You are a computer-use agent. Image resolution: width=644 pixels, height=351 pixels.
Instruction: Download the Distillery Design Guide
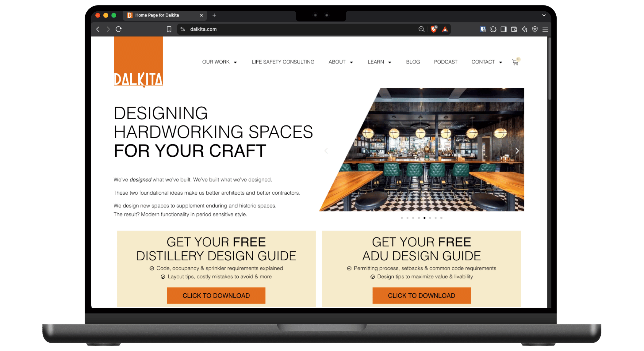[x=216, y=296]
